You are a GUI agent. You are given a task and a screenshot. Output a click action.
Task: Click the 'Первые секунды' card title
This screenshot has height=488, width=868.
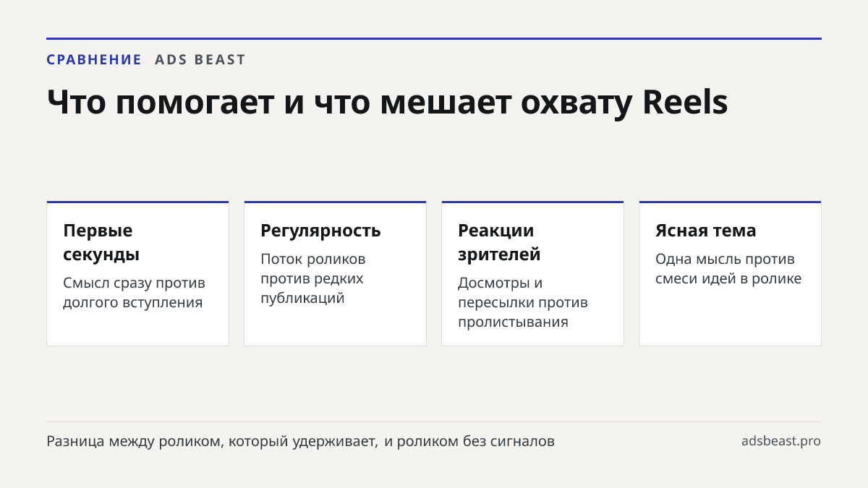click(101, 242)
